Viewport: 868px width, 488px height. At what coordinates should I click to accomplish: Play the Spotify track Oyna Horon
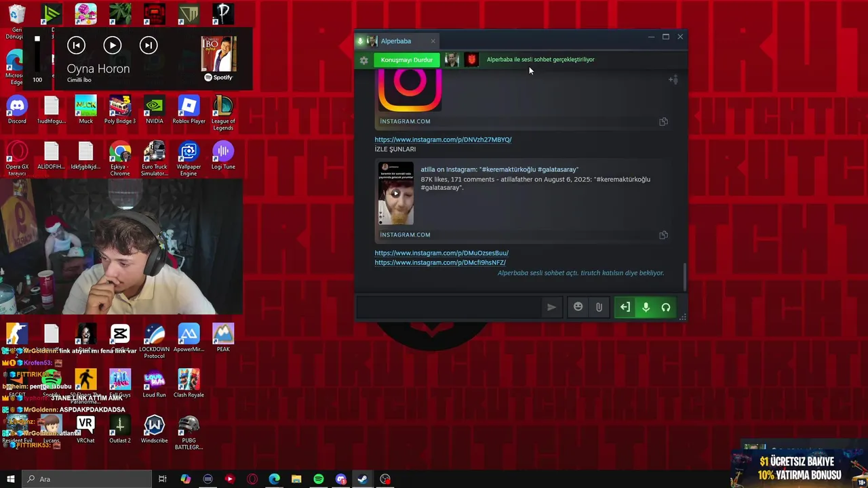pos(113,45)
